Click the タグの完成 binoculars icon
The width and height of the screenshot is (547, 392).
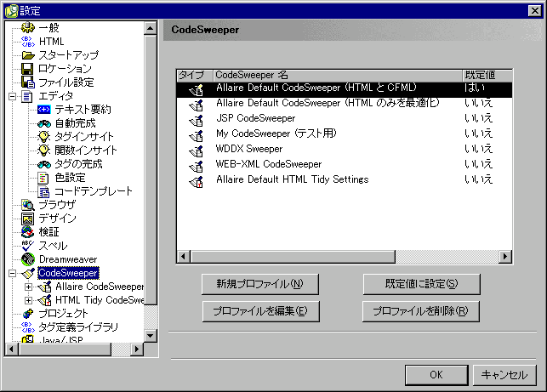tap(44, 164)
